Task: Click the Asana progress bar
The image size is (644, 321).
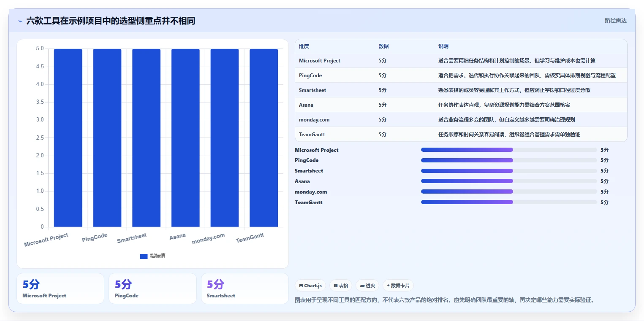Action: (509, 181)
